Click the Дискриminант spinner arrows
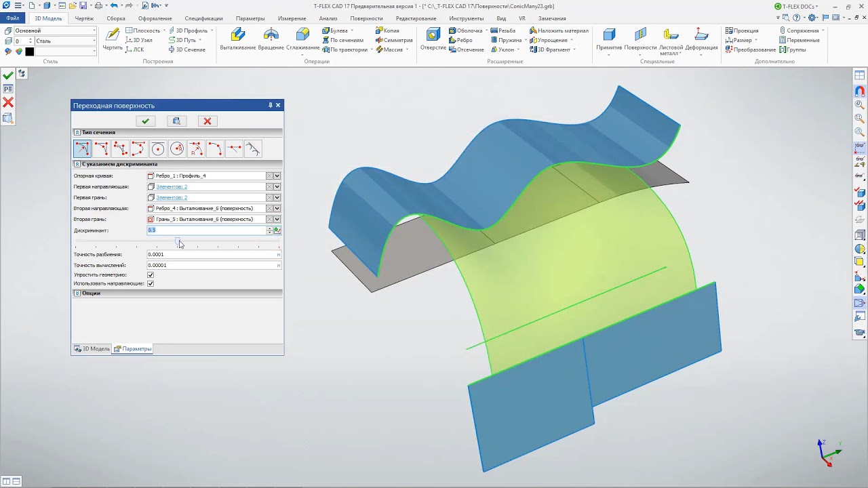 point(270,230)
